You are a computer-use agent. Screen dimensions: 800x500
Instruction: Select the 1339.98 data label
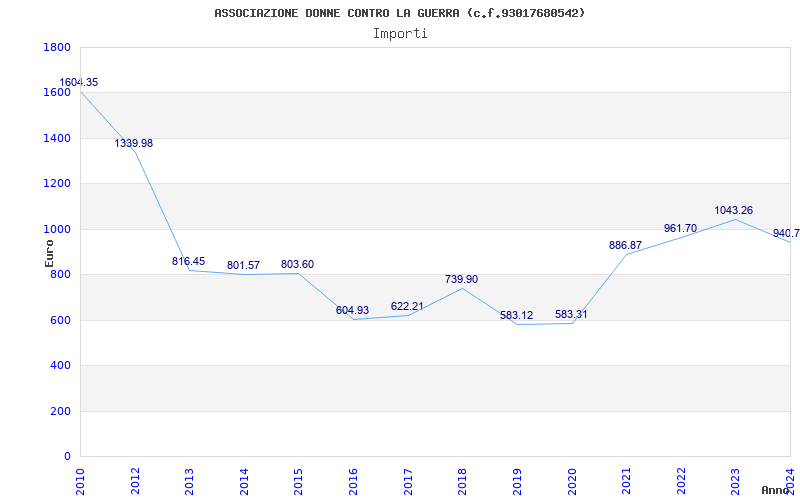134,143
